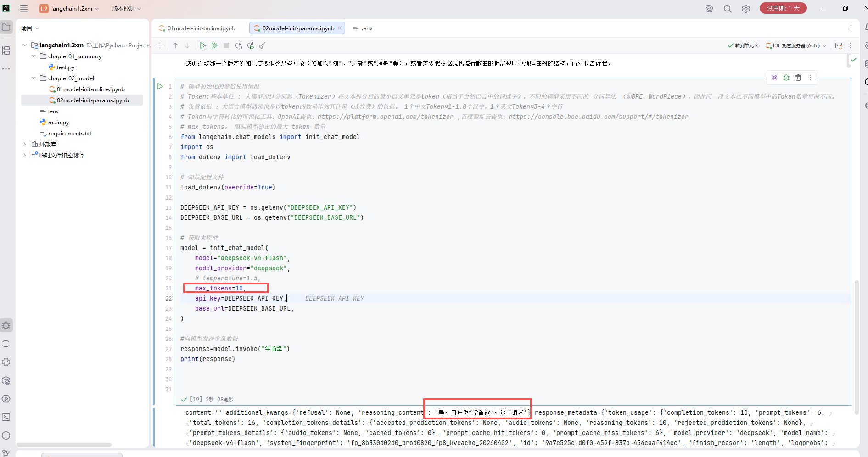This screenshot has height=457, width=868.
Task: Select 01model-init-online.ipynb in project tree
Action: (91, 89)
